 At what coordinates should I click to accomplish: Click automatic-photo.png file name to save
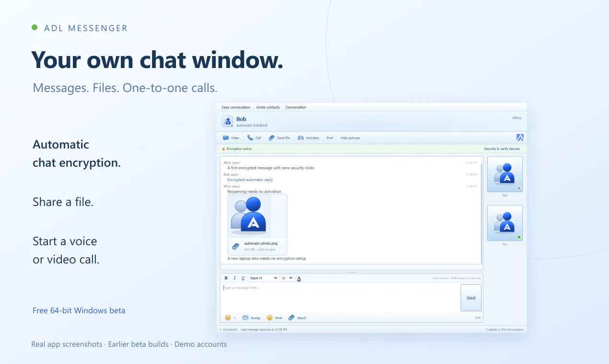pyautogui.click(x=261, y=243)
